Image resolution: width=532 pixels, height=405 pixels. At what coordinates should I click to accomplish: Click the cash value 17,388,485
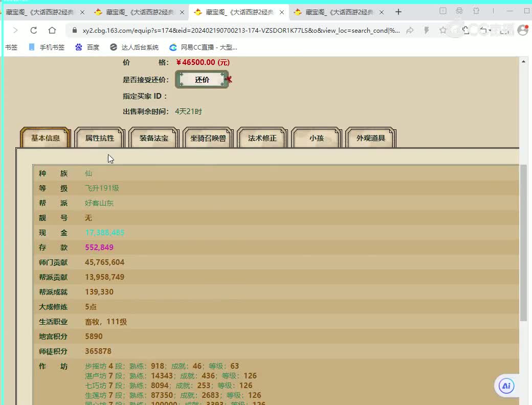(x=104, y=233)
